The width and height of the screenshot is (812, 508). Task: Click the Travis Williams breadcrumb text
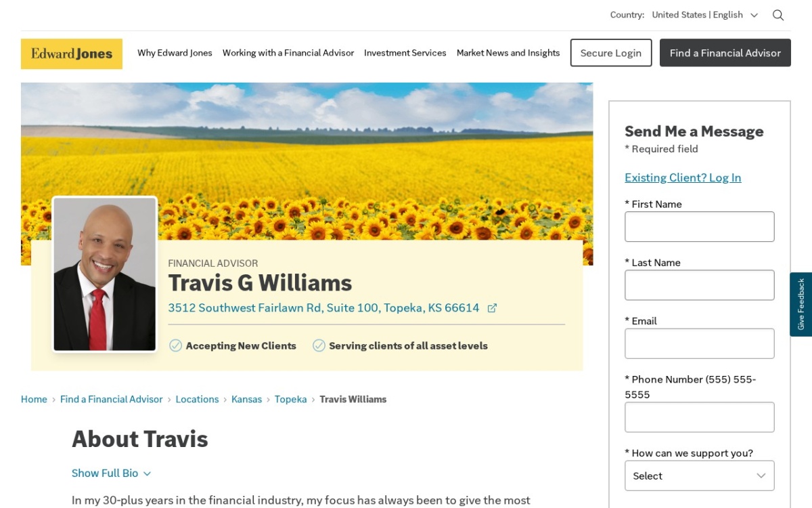[x=353, y=400]
